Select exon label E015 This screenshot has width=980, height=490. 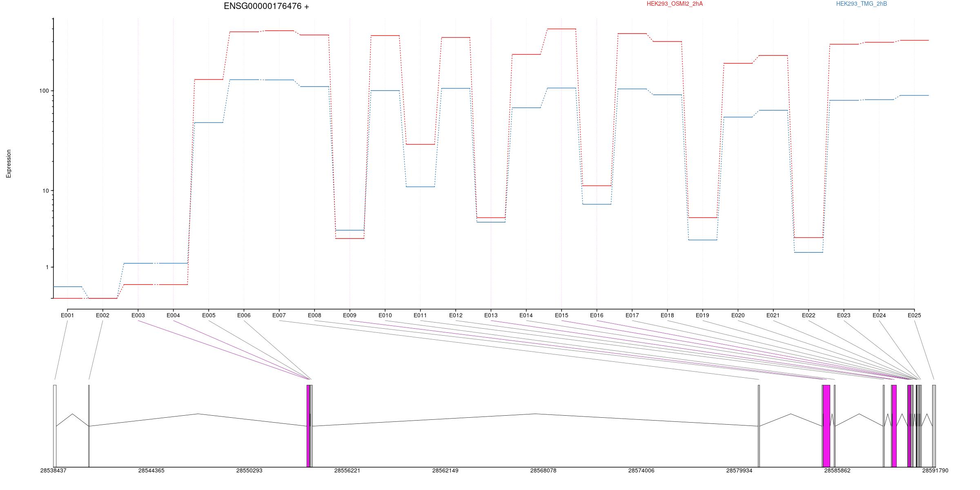(561, 315)
